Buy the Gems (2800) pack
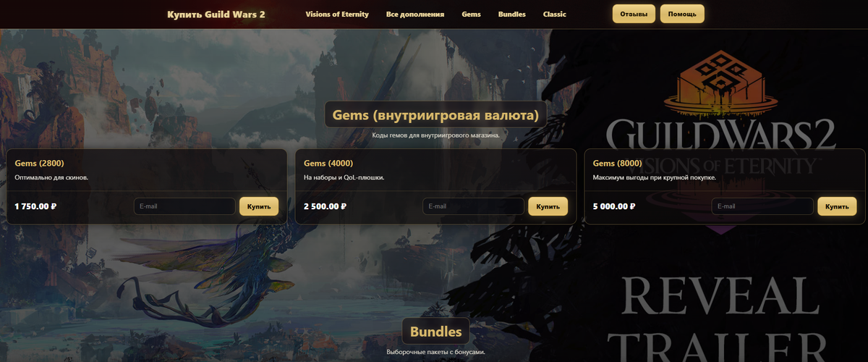The width and height of the screenshot is (868, 362). pos(259,206)
